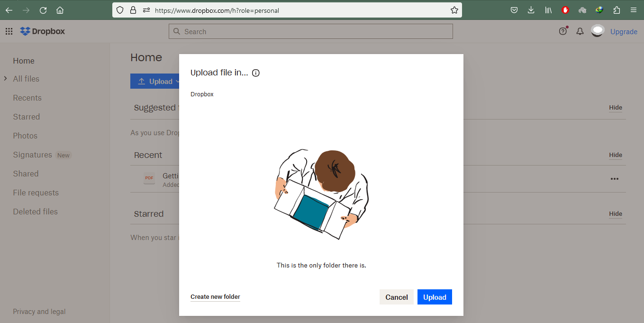Image resolution: width=644 pixels, height=323 pixels.
Task: Open the Dropbox app grid icon
Action: pos(9,32)
